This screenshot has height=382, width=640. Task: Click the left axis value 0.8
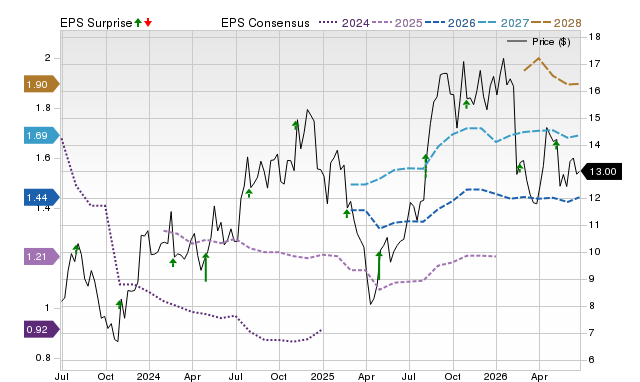(x=43, y=358)
